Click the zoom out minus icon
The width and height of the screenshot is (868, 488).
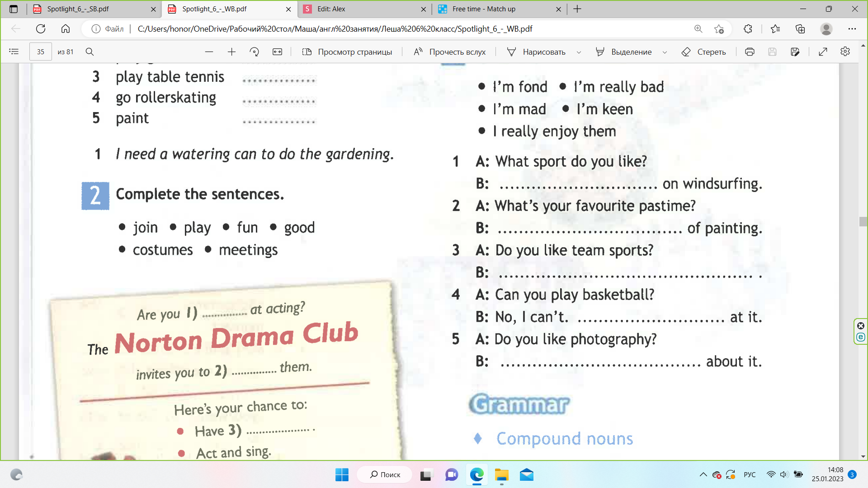tap(209, 52)
